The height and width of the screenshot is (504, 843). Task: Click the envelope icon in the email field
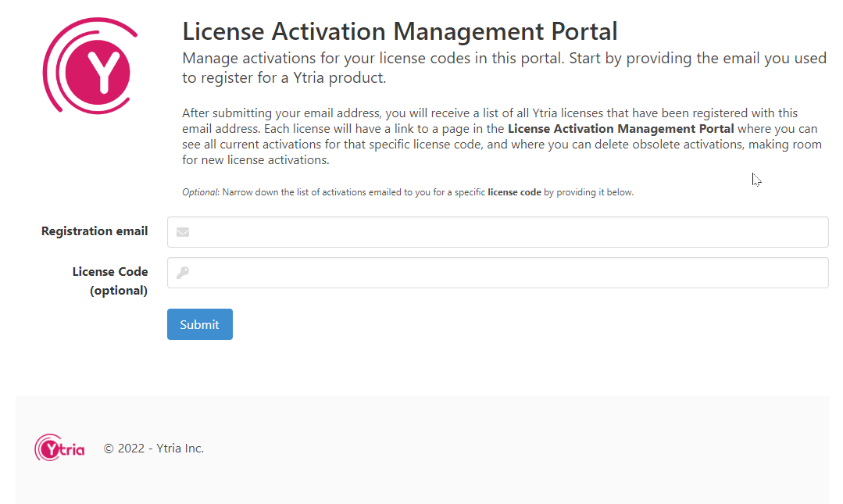tap(183, 232)
